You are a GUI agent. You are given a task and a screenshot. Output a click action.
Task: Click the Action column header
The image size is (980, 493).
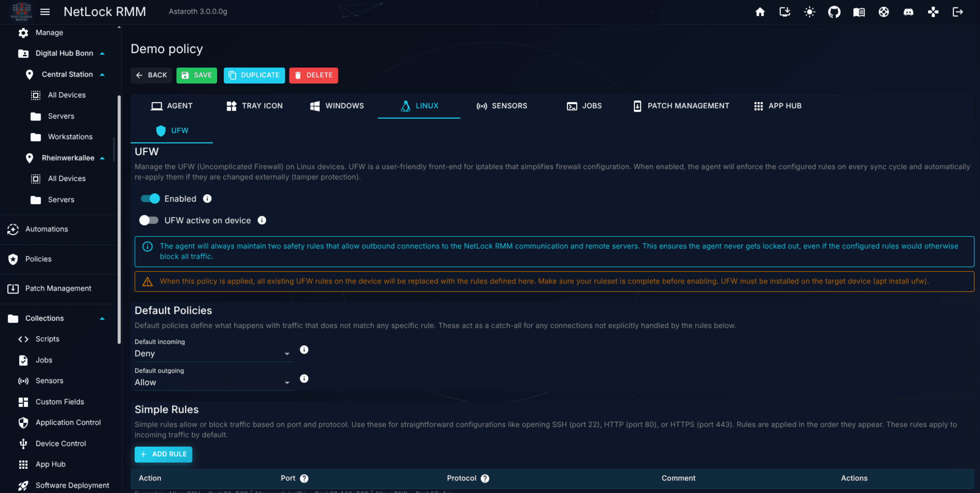(150, 478)
